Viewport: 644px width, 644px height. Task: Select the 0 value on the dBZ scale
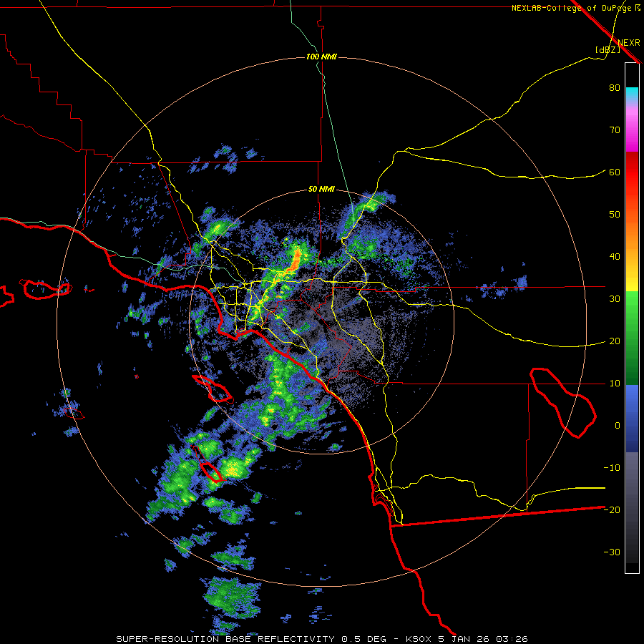point(618,426)
